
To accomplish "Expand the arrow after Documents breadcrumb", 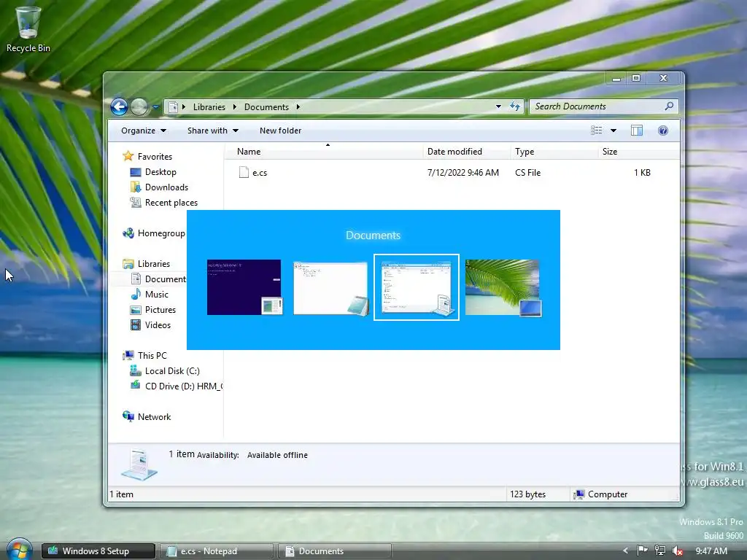I will coord(298,107).
